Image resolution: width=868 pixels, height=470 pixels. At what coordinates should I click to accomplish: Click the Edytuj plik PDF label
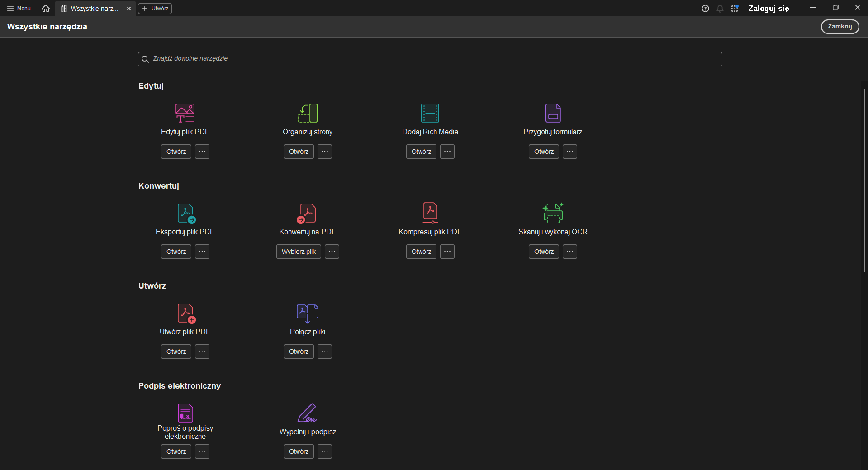pos(185,132)
